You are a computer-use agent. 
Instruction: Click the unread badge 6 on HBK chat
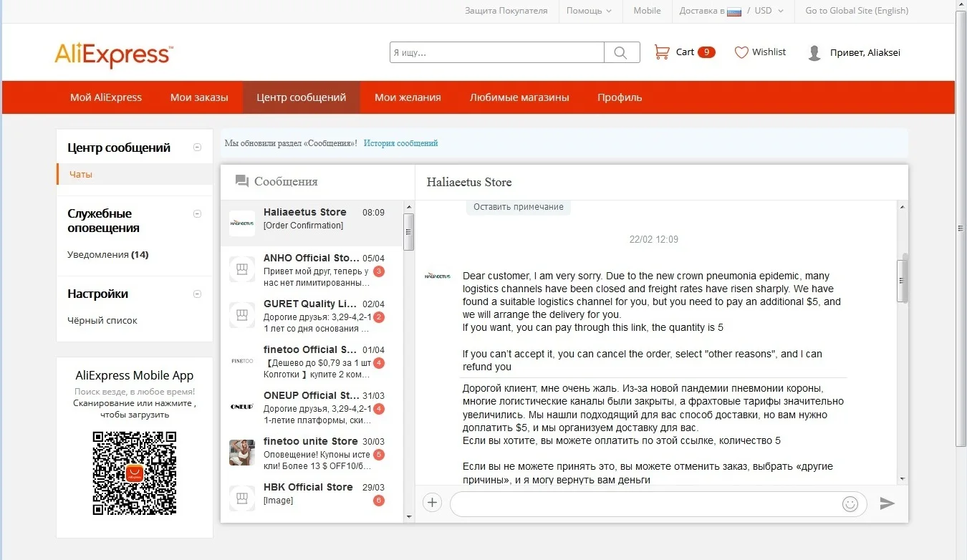coord(379,501)
